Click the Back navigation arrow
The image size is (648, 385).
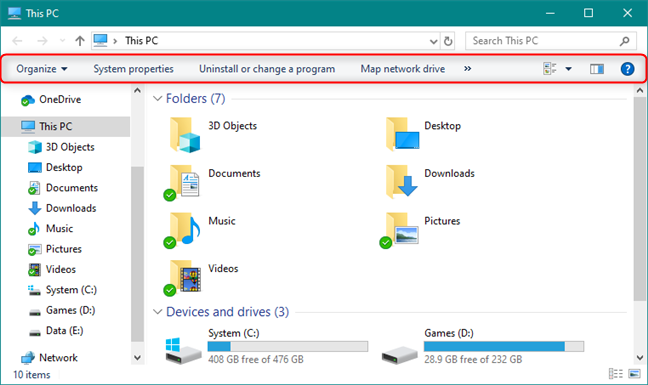[x=17, y=41]
